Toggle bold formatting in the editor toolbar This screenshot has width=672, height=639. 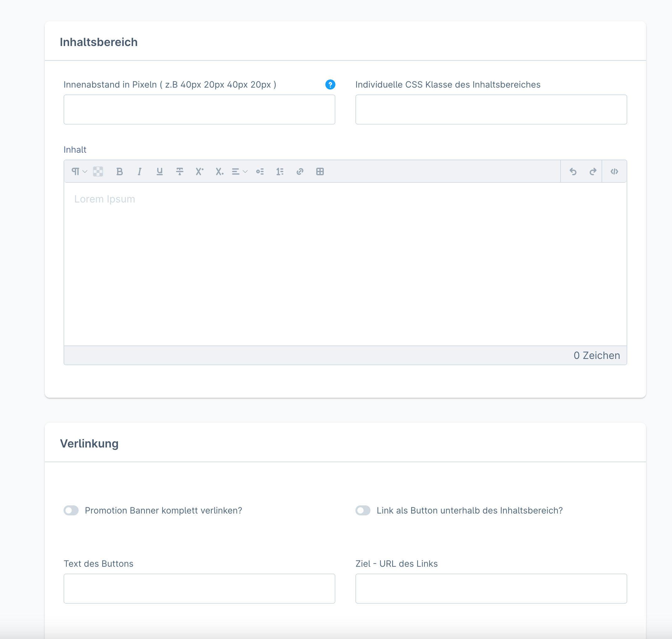click(119, 171)
